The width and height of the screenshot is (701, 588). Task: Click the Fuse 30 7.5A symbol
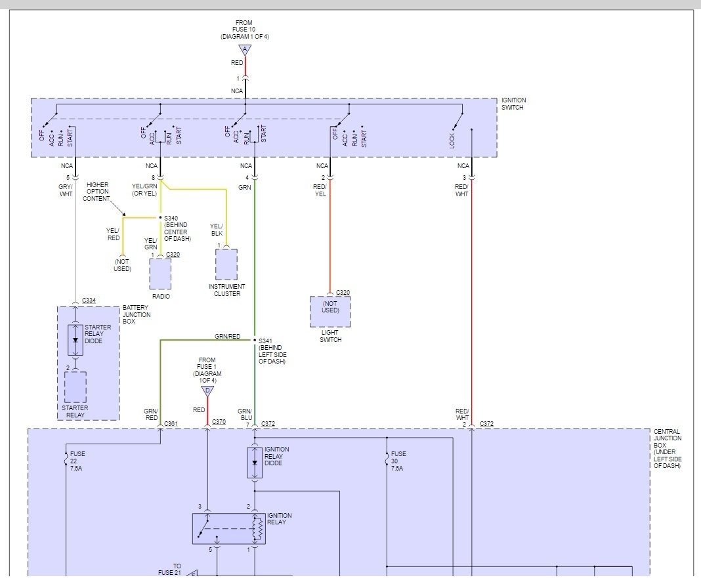387,461
